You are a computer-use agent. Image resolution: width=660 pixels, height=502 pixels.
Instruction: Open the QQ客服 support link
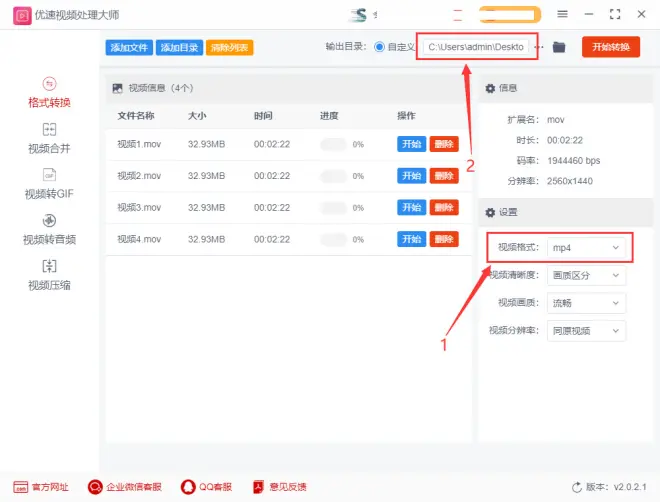coord(206,487)
